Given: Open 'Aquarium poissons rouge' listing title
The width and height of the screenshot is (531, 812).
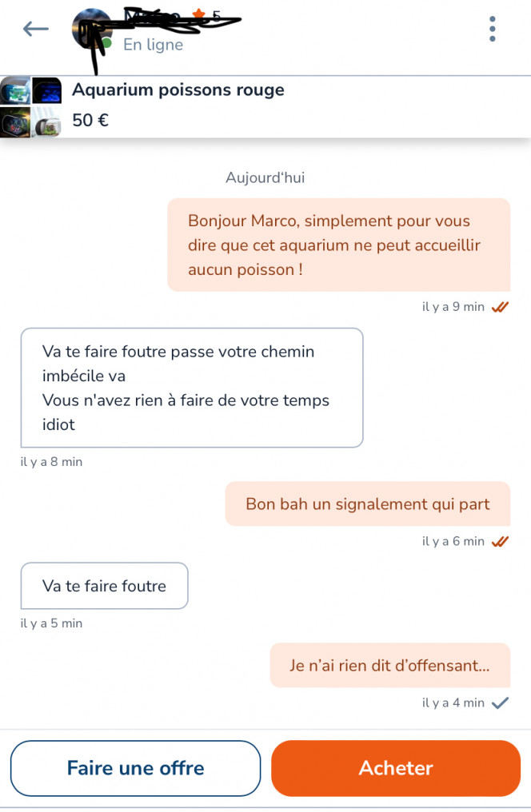Looking at the screenshot, I should [x=178, y=90].
